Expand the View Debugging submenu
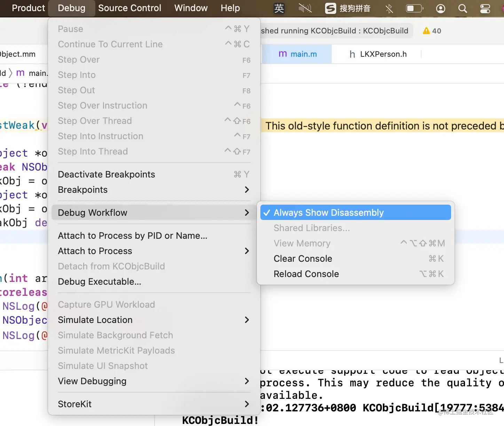The image size is (504, 426). click(247, 381)
